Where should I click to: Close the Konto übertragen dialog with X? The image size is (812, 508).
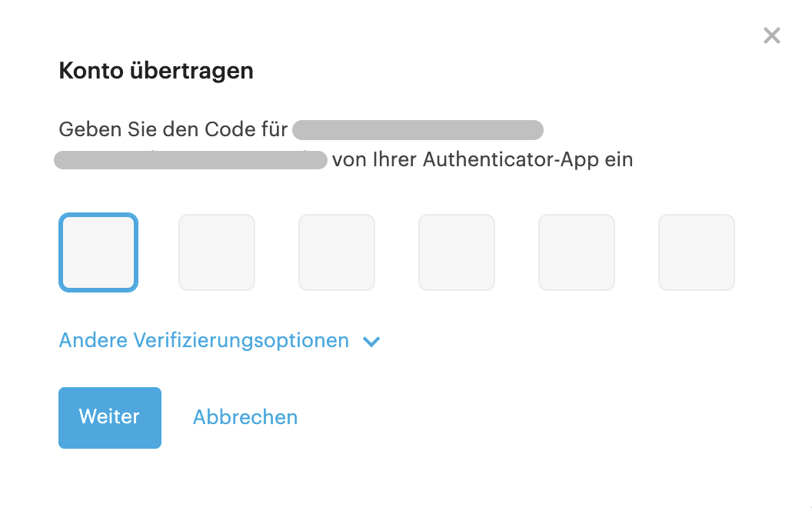coord(771,35)
